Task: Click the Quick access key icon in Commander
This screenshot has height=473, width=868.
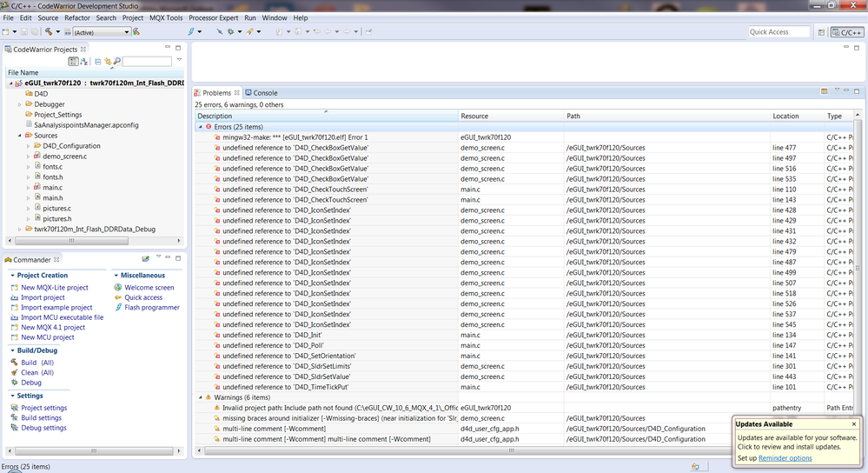Action: click(x=118, y=297)
